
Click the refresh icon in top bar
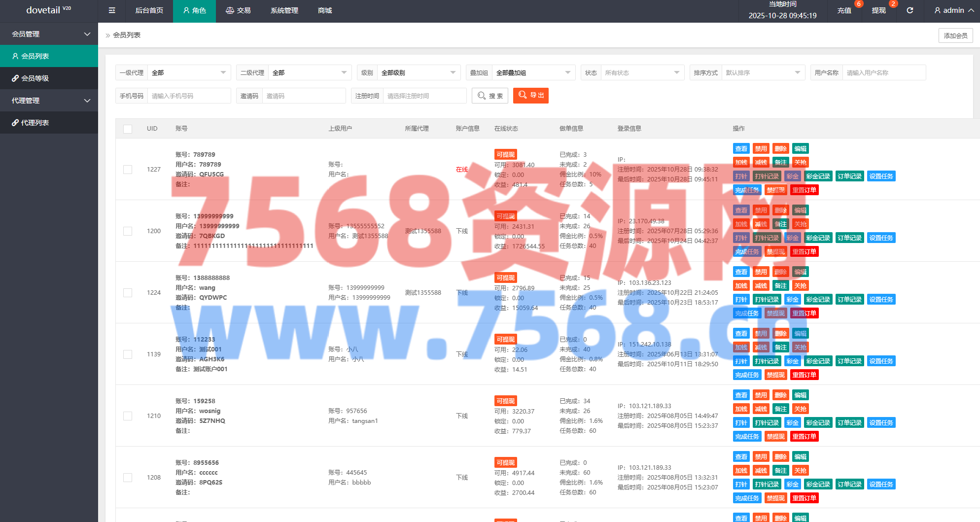tap(910, 10)
